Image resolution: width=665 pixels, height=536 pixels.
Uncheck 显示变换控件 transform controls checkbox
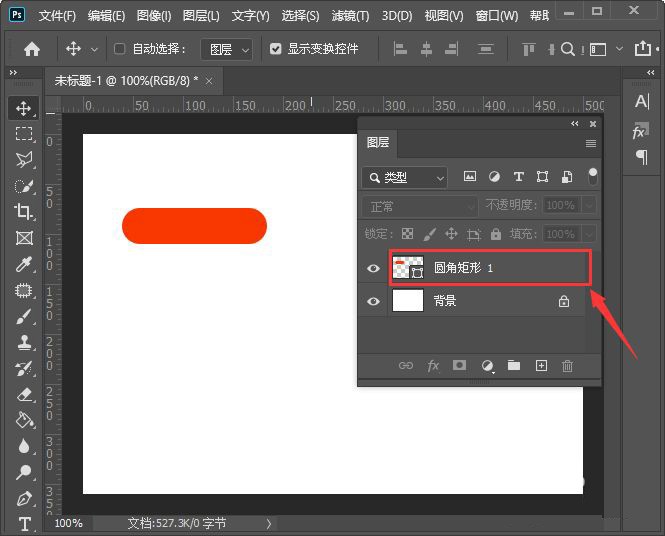click(276, 49)
